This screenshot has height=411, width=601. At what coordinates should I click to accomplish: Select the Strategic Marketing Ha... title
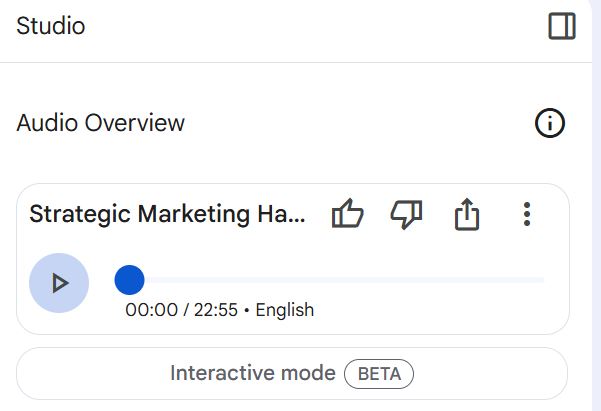tap(167, 214)
